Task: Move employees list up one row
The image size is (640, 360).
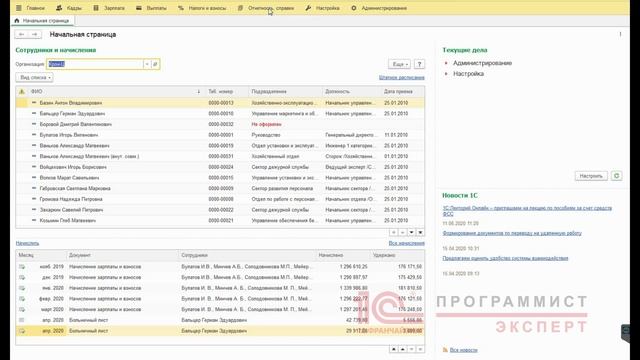Action: click(402, 232)
